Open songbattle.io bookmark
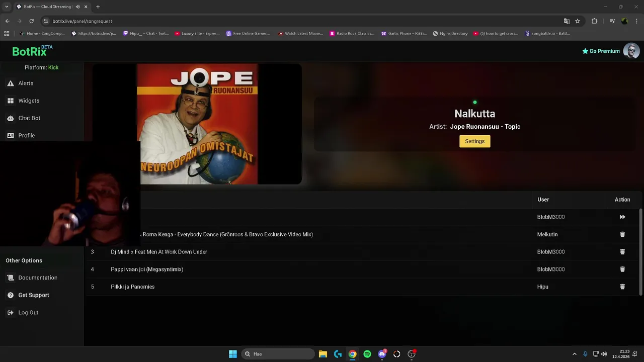Image resolution: width=644 pixels, height=362 pixels. coord(547,34)
